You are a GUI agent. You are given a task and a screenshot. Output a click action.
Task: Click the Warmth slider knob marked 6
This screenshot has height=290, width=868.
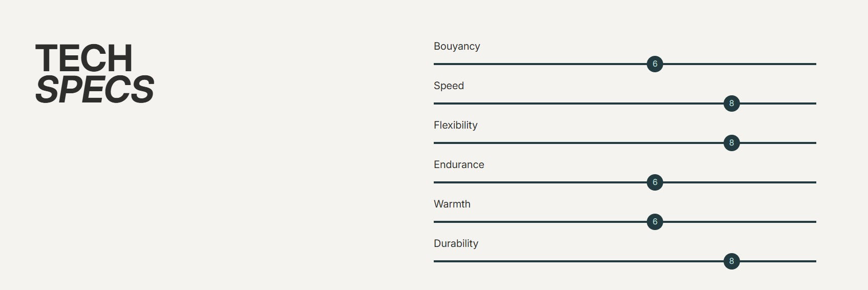(x=654, y=222)
